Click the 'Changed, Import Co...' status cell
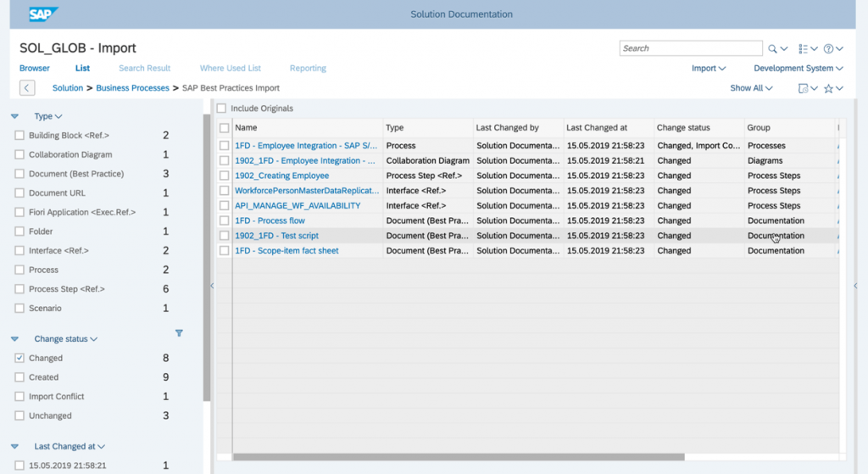 tap(698, 146)
